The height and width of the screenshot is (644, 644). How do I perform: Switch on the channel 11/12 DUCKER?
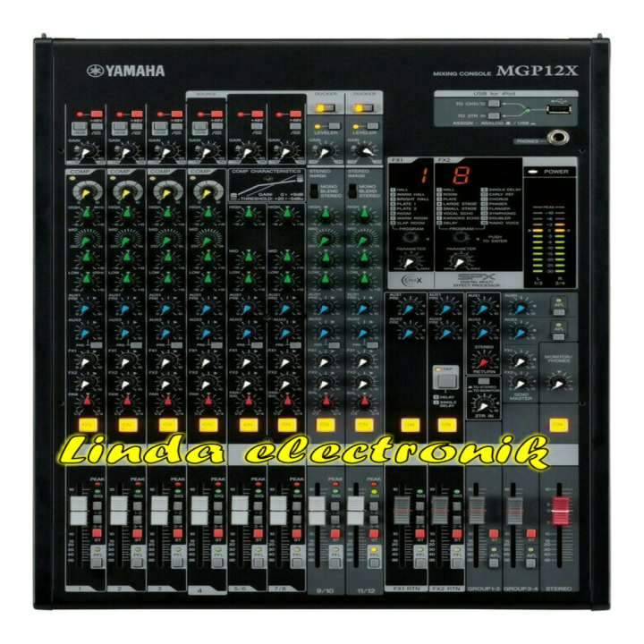(363, 108)
